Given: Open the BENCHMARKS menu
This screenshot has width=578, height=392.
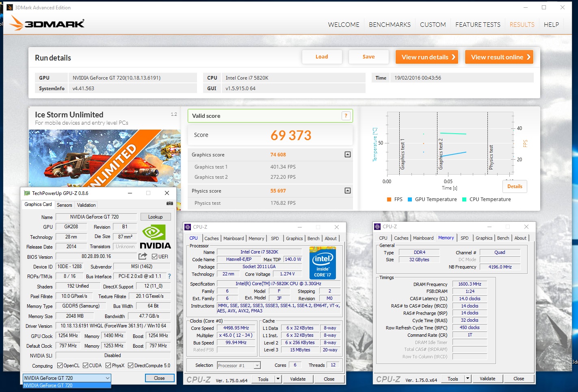Looking at the screenshot, I should [x=390, y=25].
